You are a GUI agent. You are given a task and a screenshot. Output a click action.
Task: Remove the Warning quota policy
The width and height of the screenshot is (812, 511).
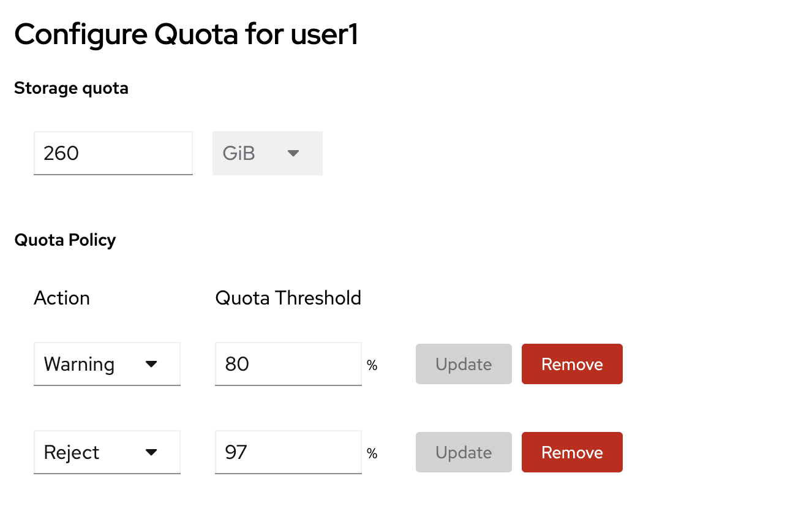(x=572, y=364)
